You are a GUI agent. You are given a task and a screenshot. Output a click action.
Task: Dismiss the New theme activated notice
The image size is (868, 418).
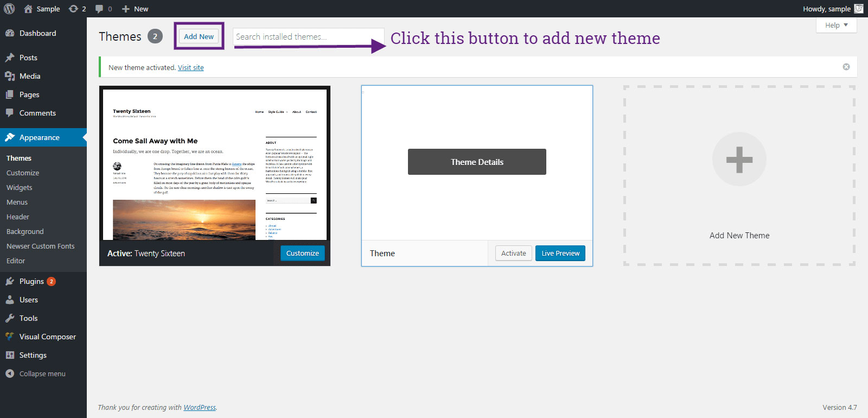[x=846, y=67]
